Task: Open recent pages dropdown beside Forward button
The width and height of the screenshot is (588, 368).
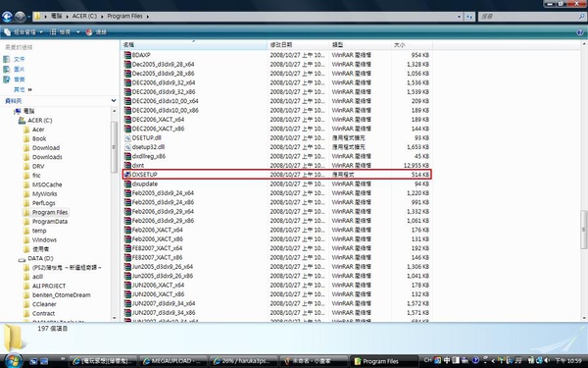Action: (29, 17)
